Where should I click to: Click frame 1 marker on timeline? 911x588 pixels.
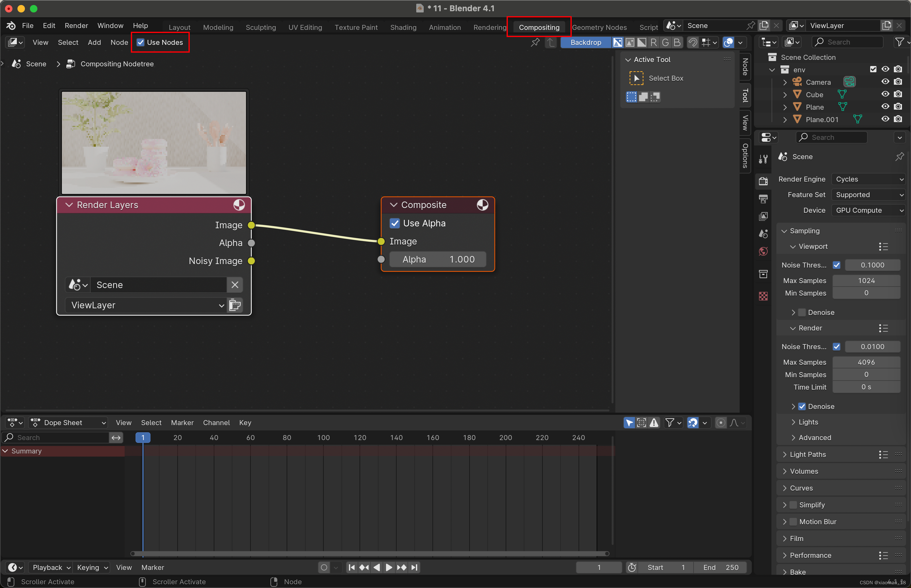tap(142, 437)
